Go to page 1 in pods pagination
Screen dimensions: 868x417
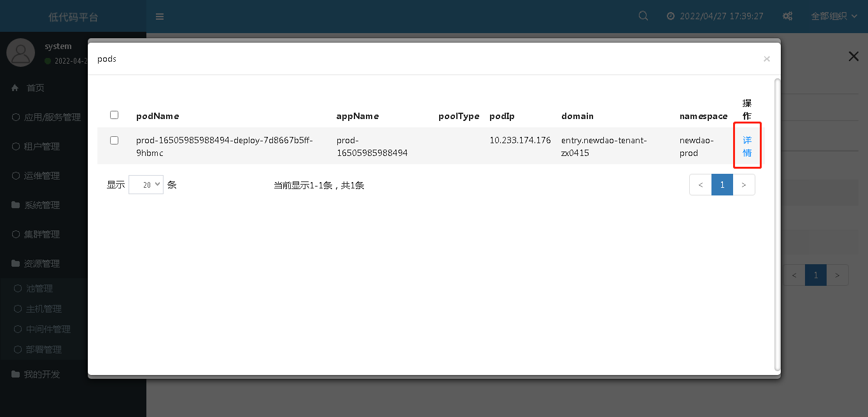[722, 185]
